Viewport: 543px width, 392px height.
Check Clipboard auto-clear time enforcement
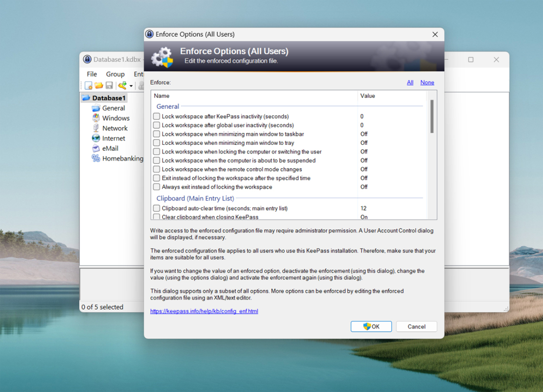157,208
